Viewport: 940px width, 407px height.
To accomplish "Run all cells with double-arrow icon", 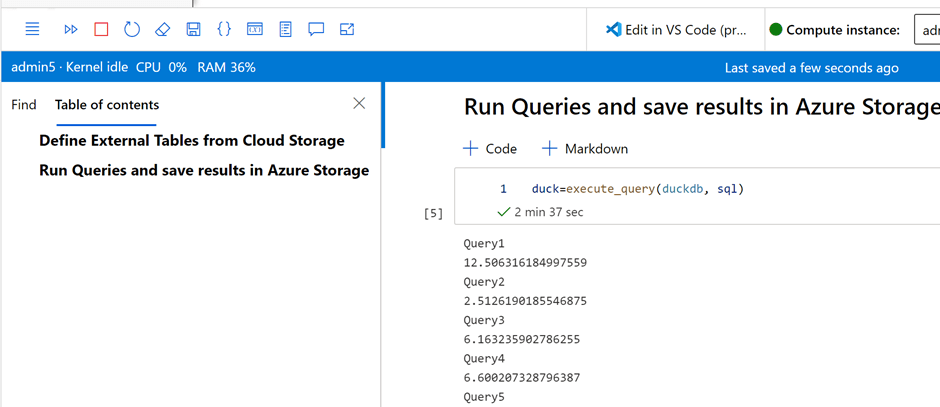I will [70, 30].
